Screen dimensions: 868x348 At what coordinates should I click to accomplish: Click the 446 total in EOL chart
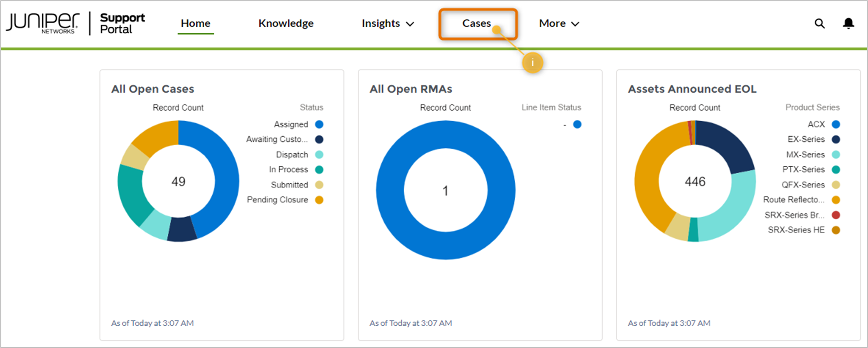point(695,182)
